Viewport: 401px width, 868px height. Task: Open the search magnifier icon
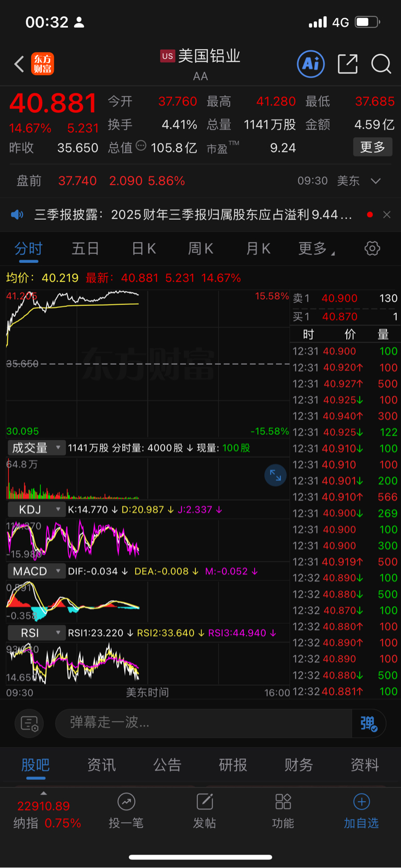coord(381,64)
